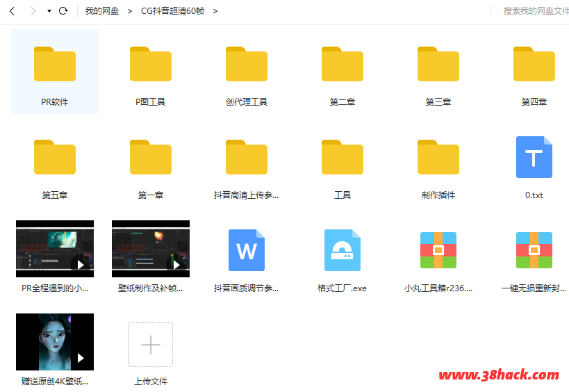Click the 上传文件 label

151,381
